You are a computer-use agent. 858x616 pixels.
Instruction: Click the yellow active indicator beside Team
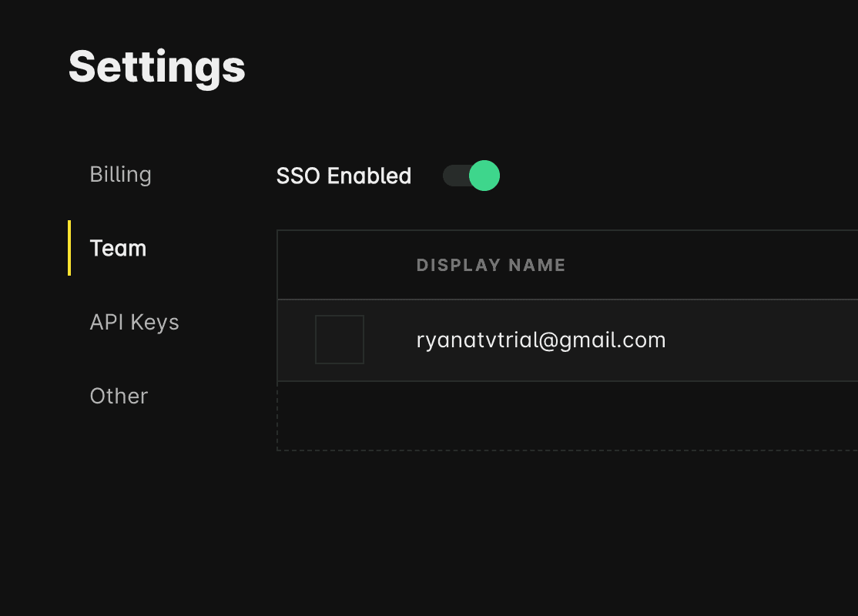(x=69, y=248)
